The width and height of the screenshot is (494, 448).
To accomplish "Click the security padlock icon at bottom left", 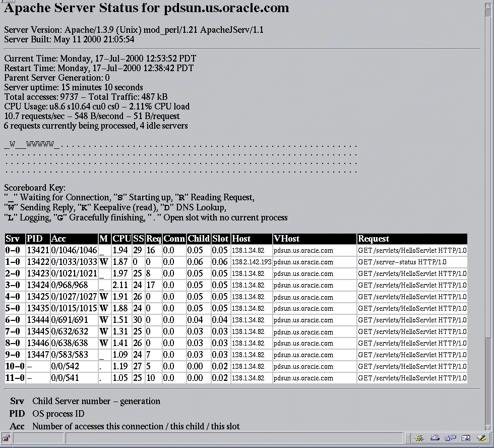I will pos(6,438).
